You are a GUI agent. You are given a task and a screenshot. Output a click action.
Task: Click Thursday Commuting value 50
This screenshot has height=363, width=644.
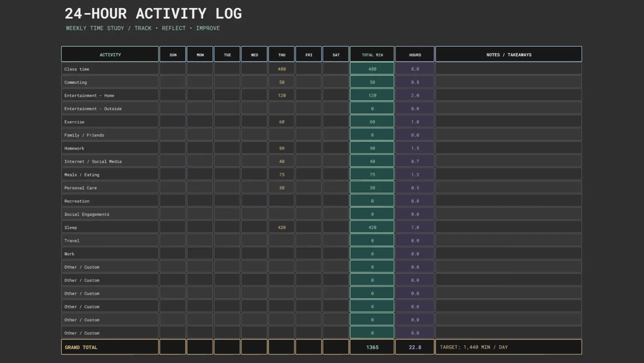[x=281, y=82]
